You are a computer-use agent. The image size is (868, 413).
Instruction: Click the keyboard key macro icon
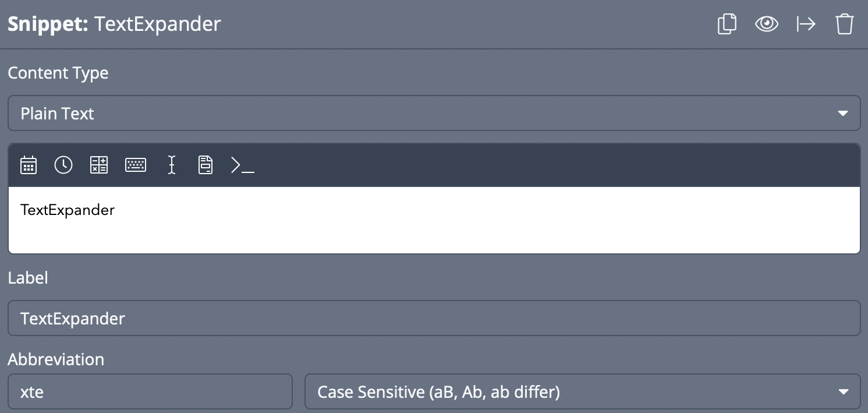point(136,165)
